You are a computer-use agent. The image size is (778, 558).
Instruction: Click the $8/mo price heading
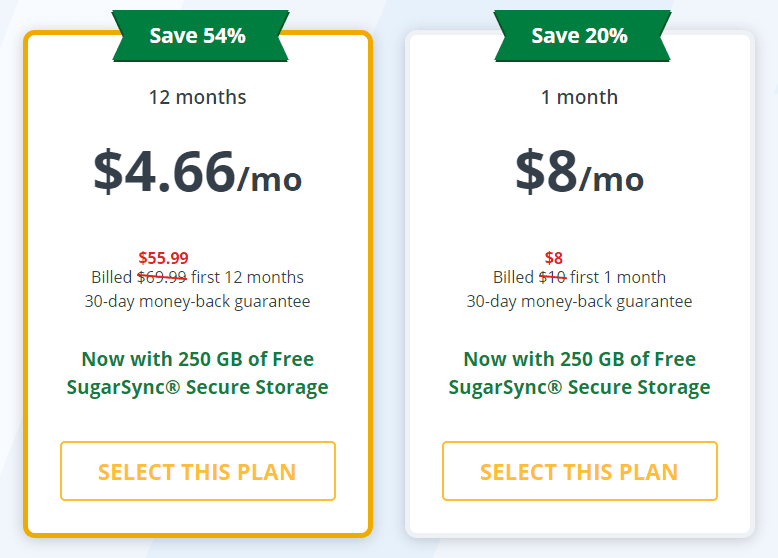tap(580, 171)
